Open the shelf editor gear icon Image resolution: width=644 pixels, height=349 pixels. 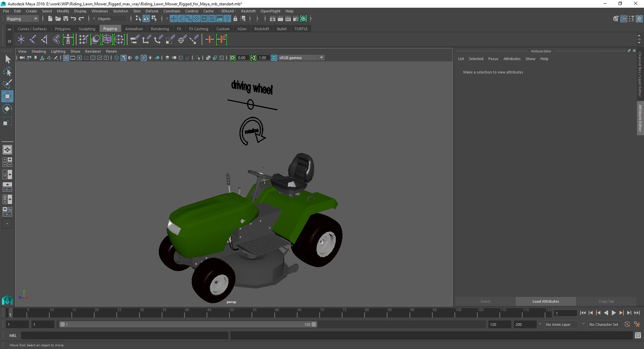point(9,41)
